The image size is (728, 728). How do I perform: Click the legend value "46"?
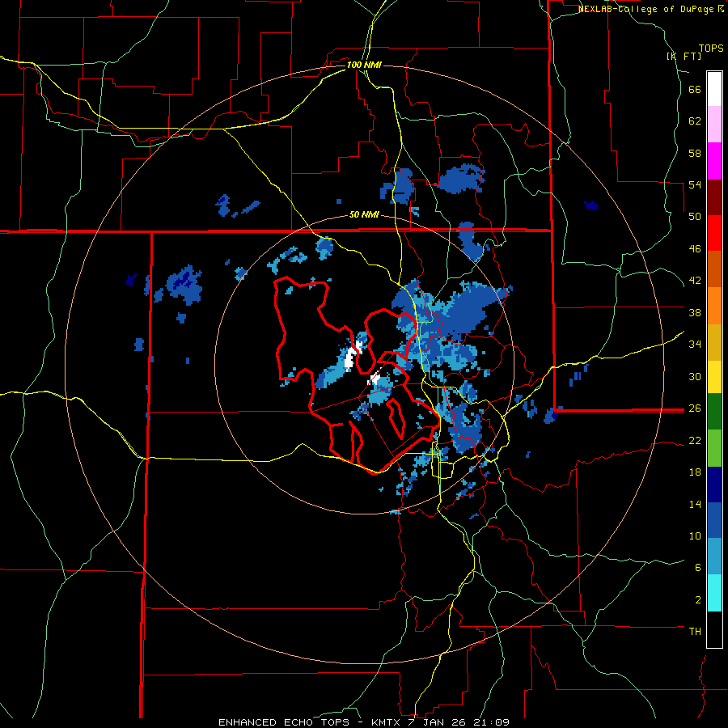point(695,249)
